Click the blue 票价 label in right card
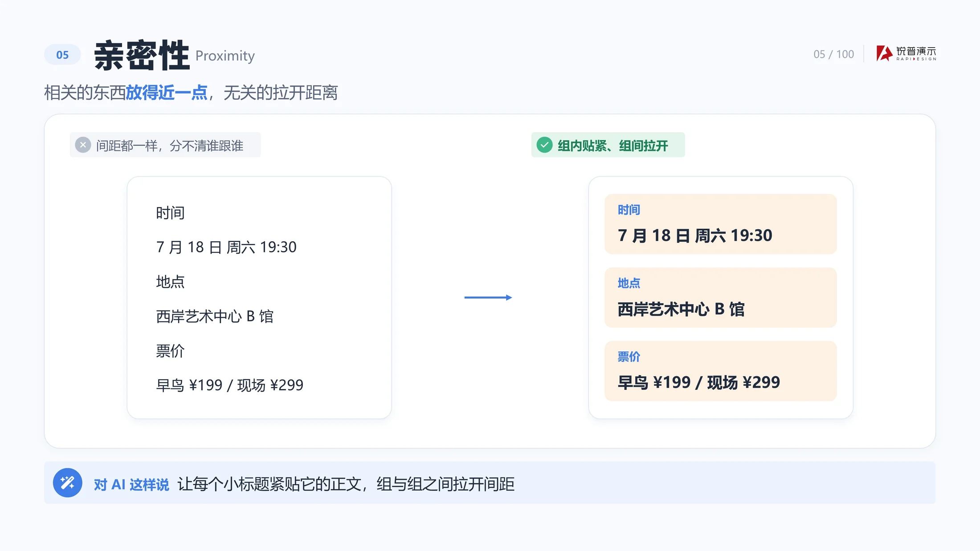980x551 pixels. (x=629, y=357)
